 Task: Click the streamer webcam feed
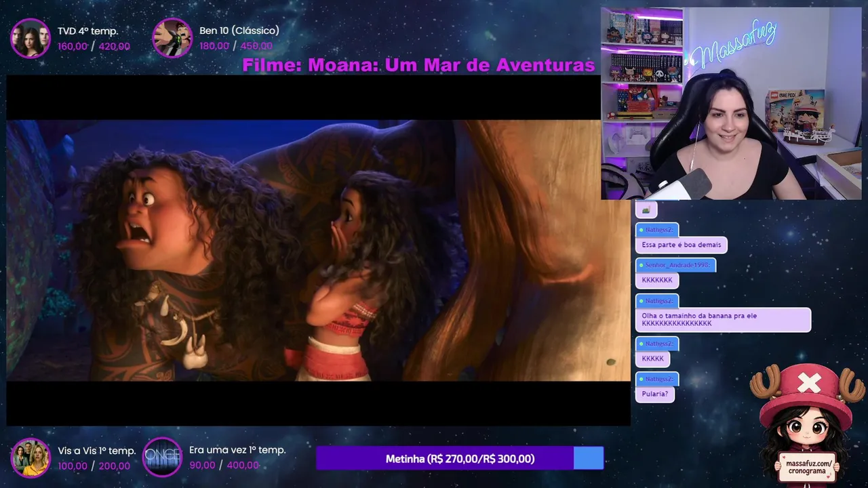[731, 104]
